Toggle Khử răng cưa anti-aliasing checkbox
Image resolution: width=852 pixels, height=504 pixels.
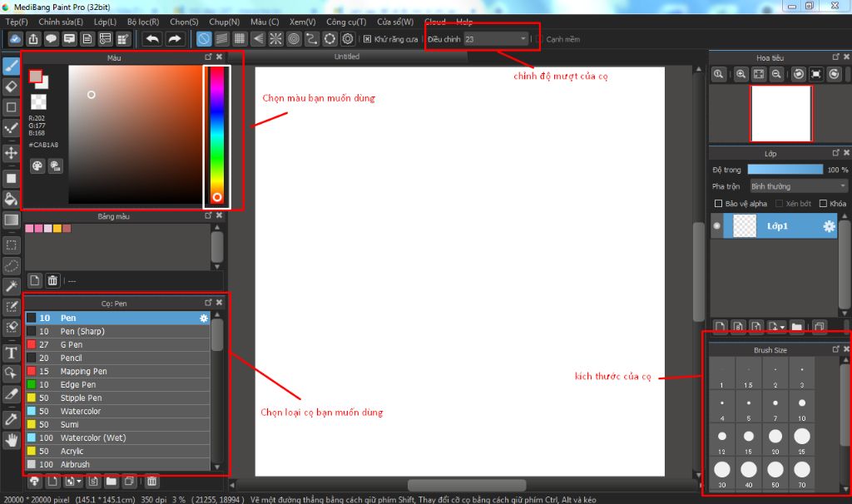368,39
